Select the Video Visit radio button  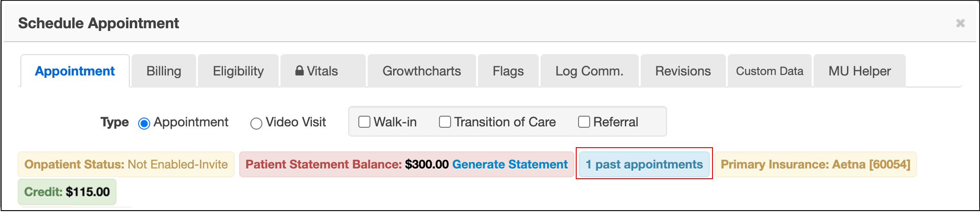(256, 124)
